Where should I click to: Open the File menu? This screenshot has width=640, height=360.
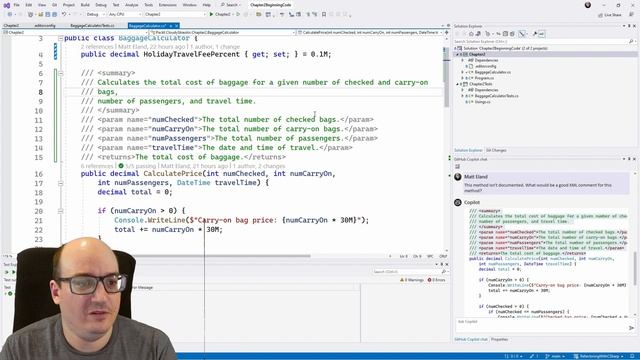(16, 5)
